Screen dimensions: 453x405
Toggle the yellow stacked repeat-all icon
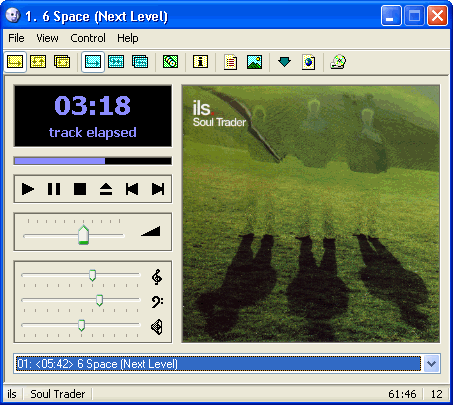point(62,62)
